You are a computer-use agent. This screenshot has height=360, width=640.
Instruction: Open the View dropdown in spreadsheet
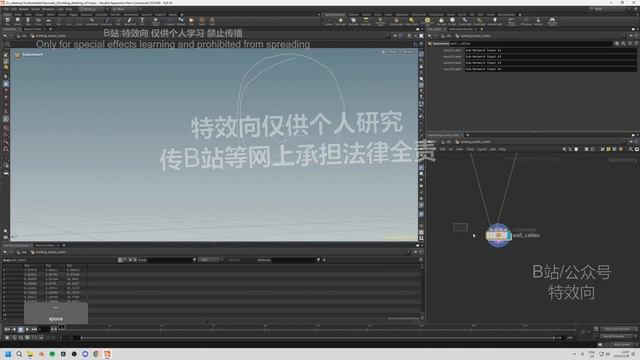[x=210, y=260]
